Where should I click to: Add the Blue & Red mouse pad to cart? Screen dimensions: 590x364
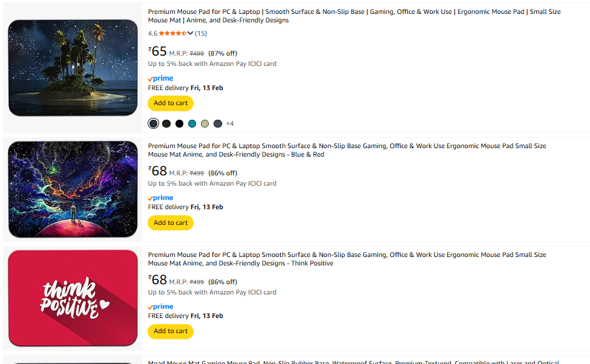(171, 223)
